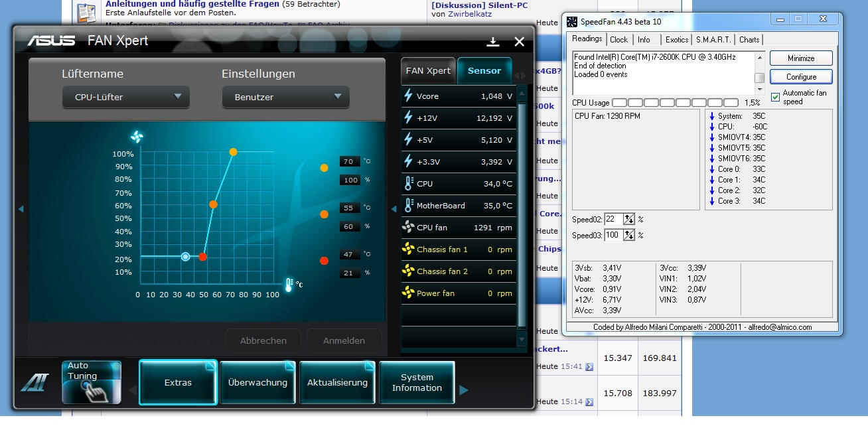Click the right arrow next to System Information
This screenshot has width=868, height=430.
[x=464, y=390]
